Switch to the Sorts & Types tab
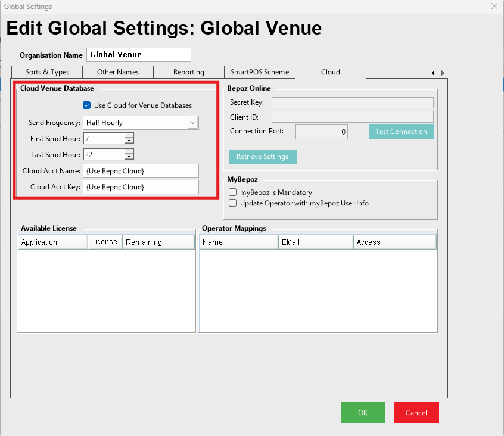 click(47, 72)
